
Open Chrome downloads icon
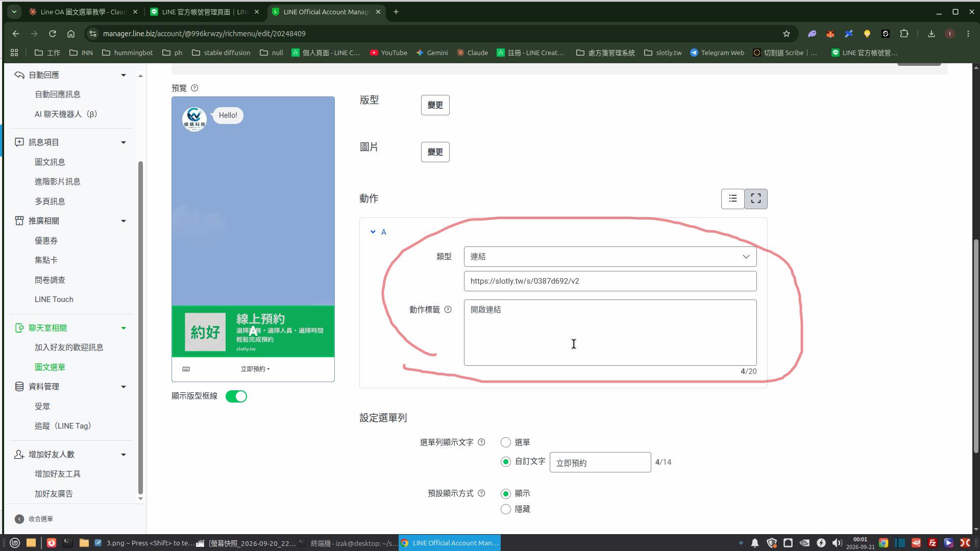932,34
